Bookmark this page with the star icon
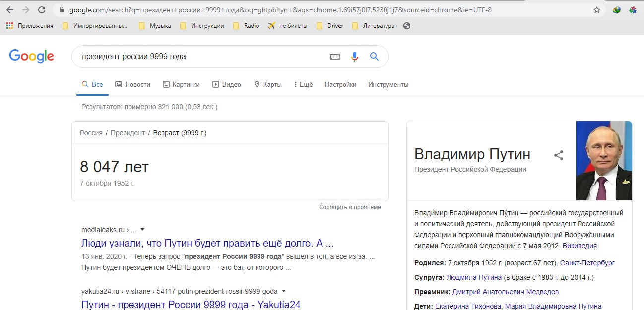This screenshot has height=310, width=644. (x=597, y=10)
